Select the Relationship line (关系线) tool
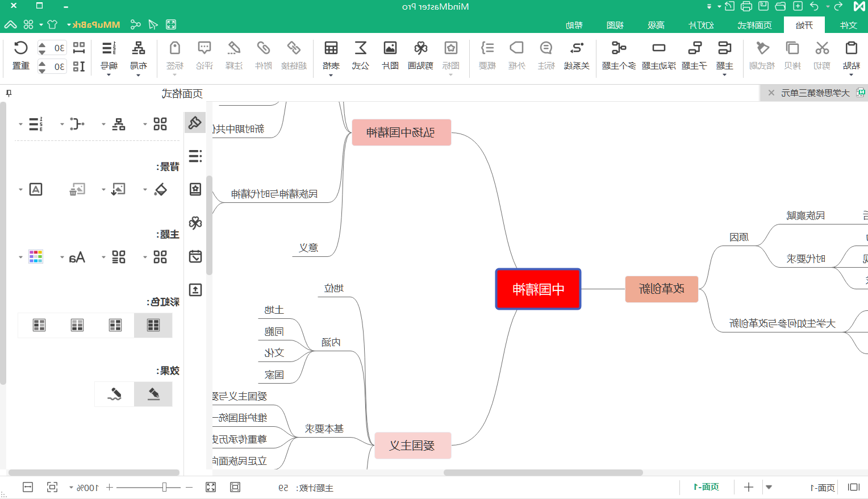The width and height of the screenshot is (868, 499). (577, 48)
